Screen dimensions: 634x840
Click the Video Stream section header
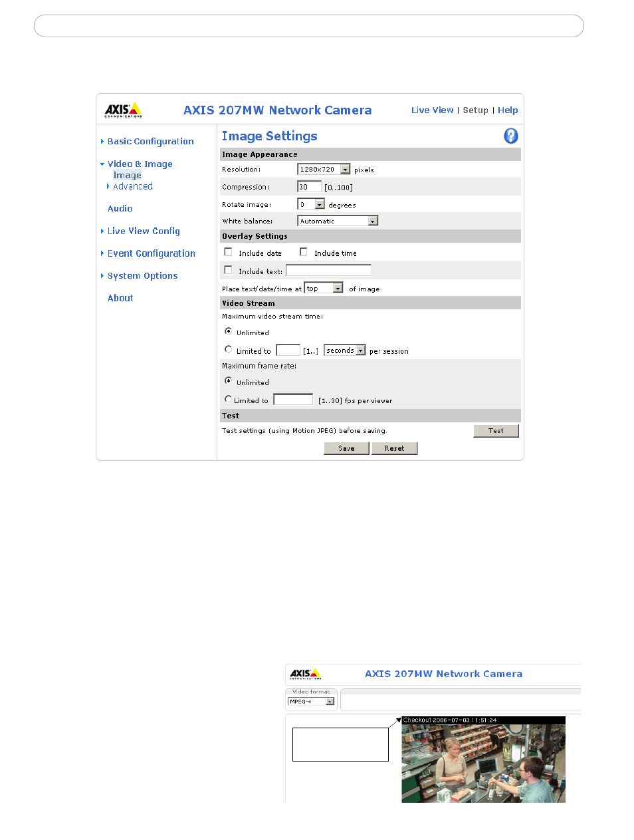(x=370, y=303)
